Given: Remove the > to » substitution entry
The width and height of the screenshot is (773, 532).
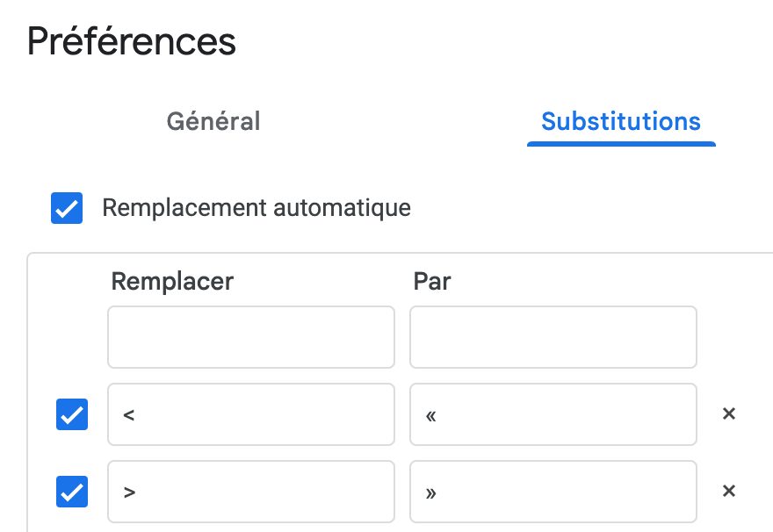Looking at the screenshot, I should (728, 492).
